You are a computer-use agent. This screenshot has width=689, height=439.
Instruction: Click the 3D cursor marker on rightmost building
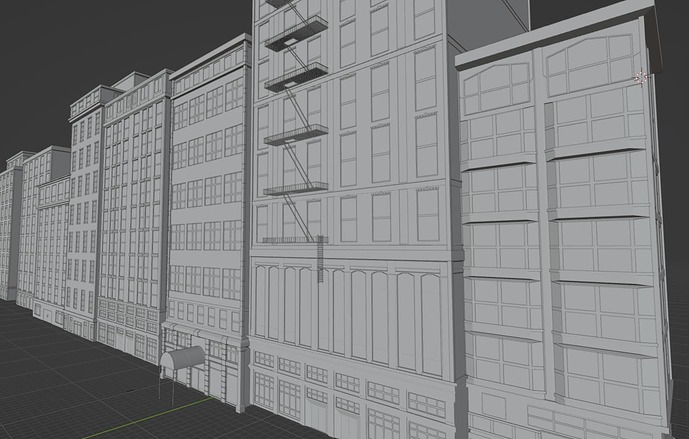[641, 78]
